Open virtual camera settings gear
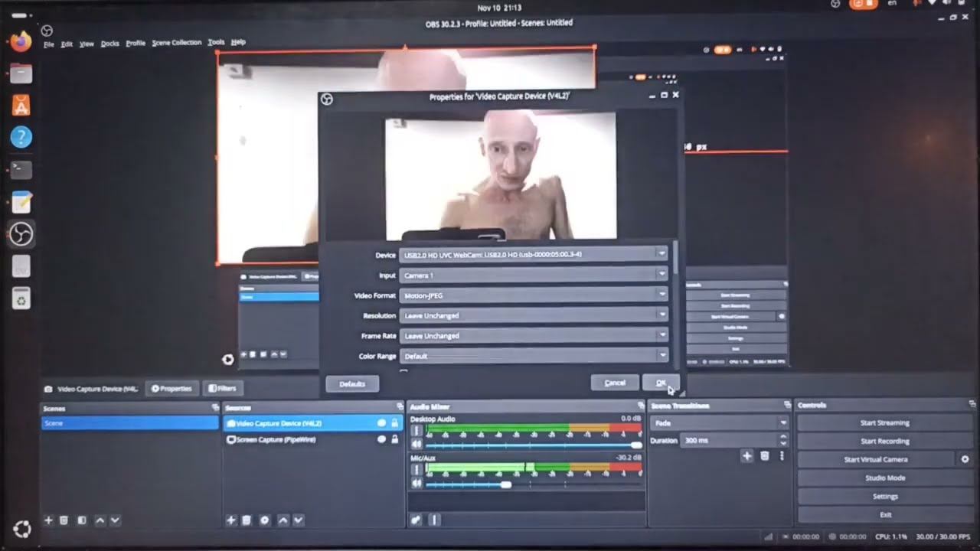Viewport: 980px width, 551px height. pyautogui.click(x=965, y=459)
